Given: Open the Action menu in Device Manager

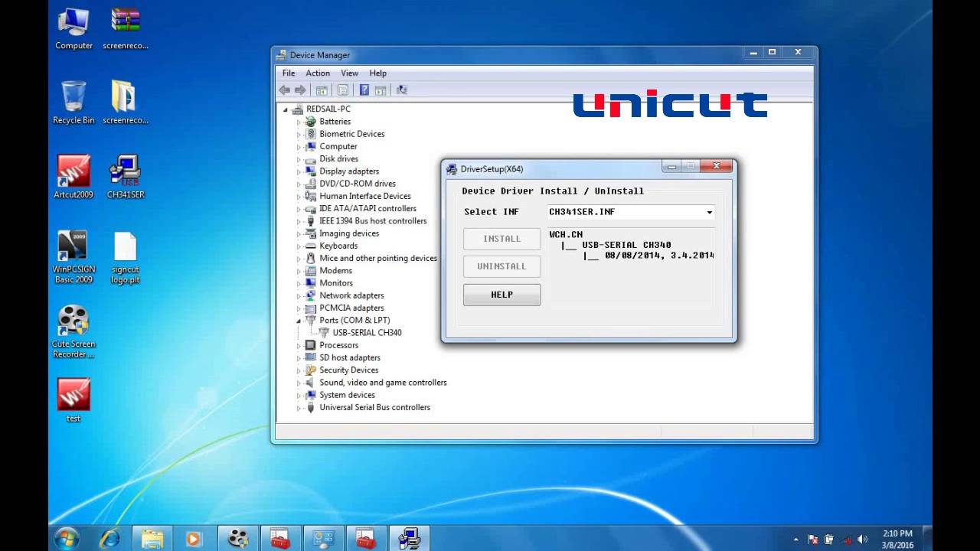Looking at the screenshot, I should [x=318, y=73].
